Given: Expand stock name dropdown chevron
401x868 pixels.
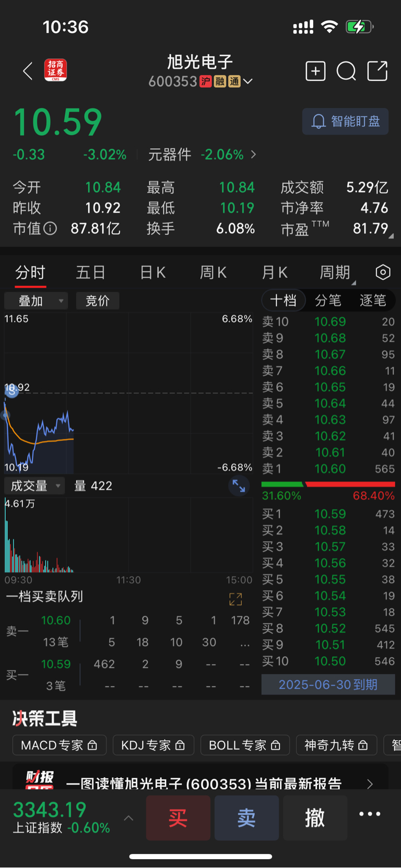Looking at the screenshot, I should click(x=248, y=81).
